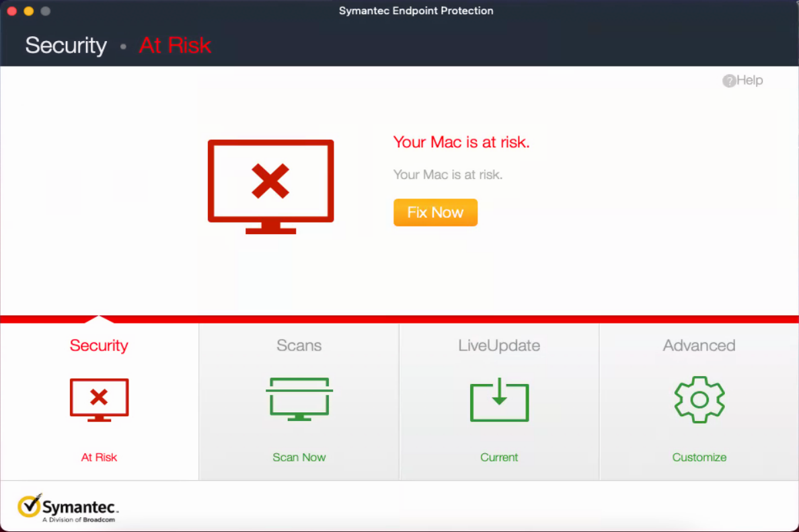The height and width of the screenshot is (532, 799).
Task: Click the Symantec checkmark logo
Action: click(30, 506)
